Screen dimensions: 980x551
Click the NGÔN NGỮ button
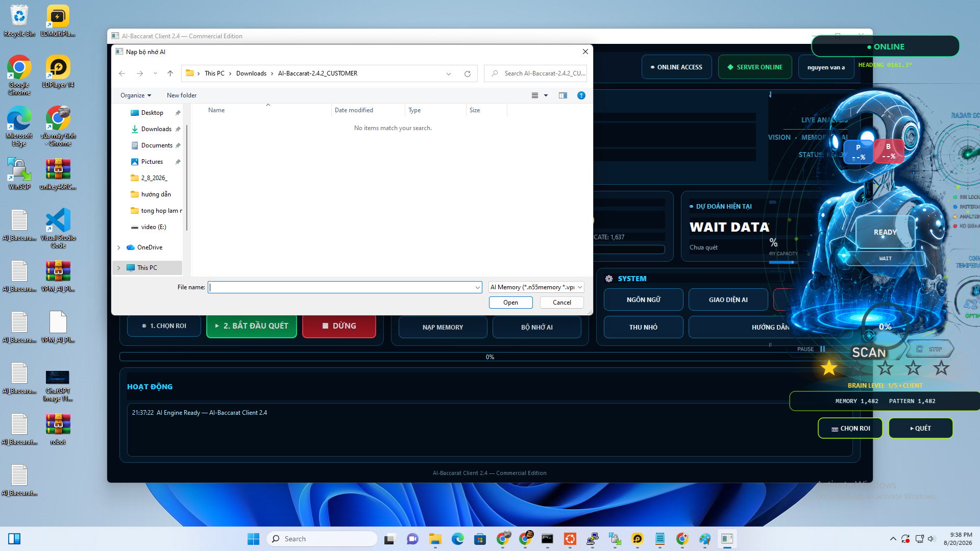point(644,300)
